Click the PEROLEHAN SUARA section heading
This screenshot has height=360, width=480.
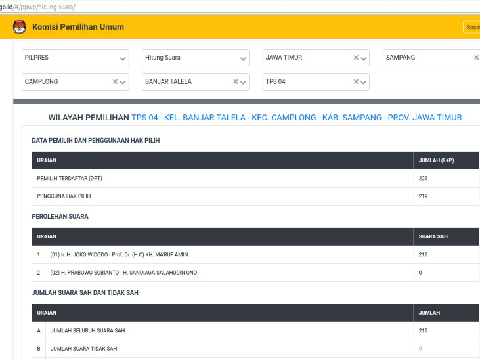[60, 217]
